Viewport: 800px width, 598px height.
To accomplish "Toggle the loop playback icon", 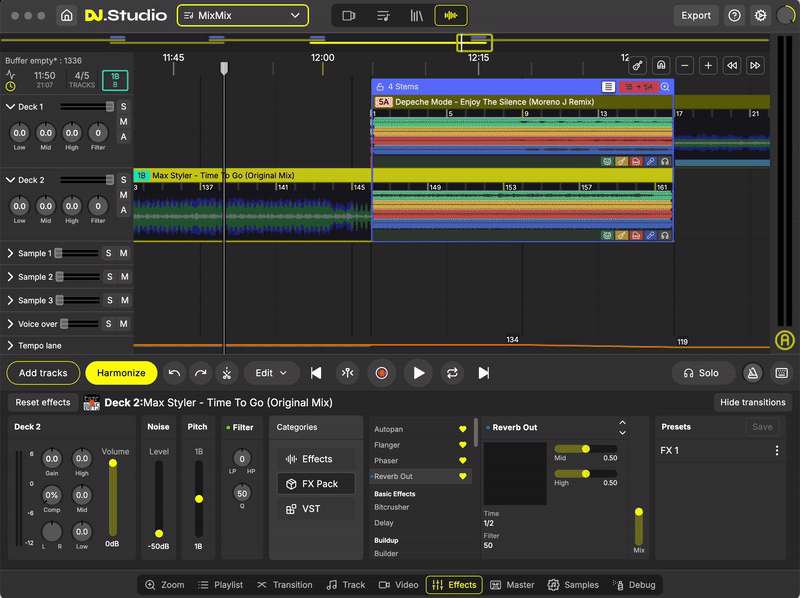I will tap(452, 373).
